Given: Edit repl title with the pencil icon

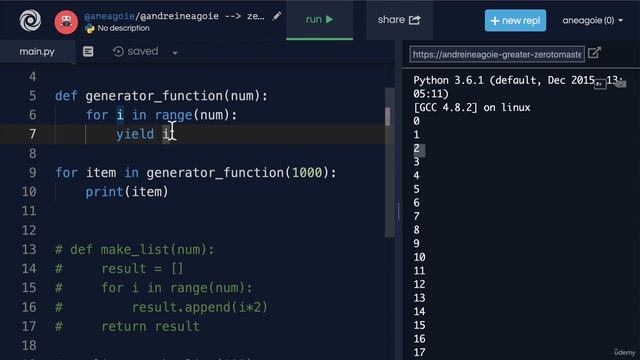Looking at the screenshot, I should [277, 16].
